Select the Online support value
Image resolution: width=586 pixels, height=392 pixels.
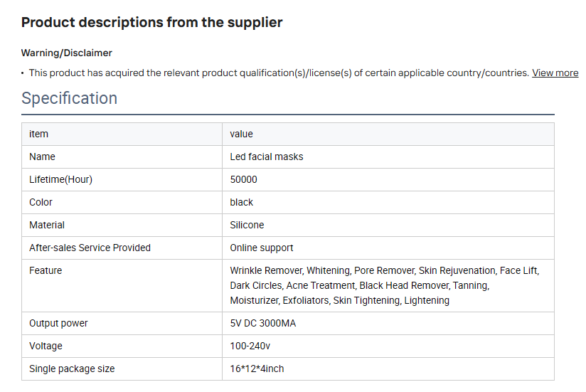tap(261, 248)
